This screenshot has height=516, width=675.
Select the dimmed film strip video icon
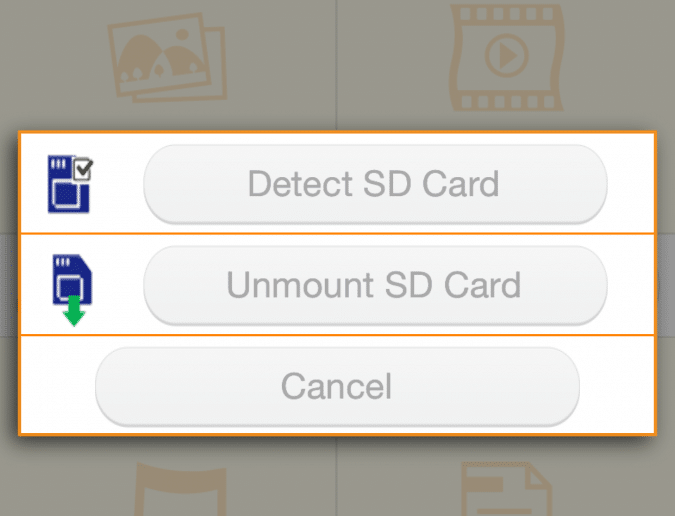pyautogui.click(x=507, y=56)
